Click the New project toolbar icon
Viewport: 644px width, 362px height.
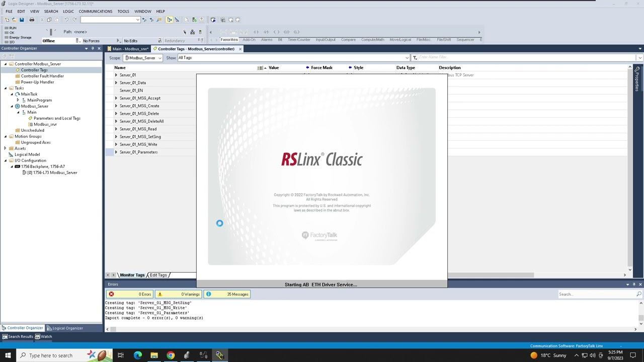[x=7, y=20]
